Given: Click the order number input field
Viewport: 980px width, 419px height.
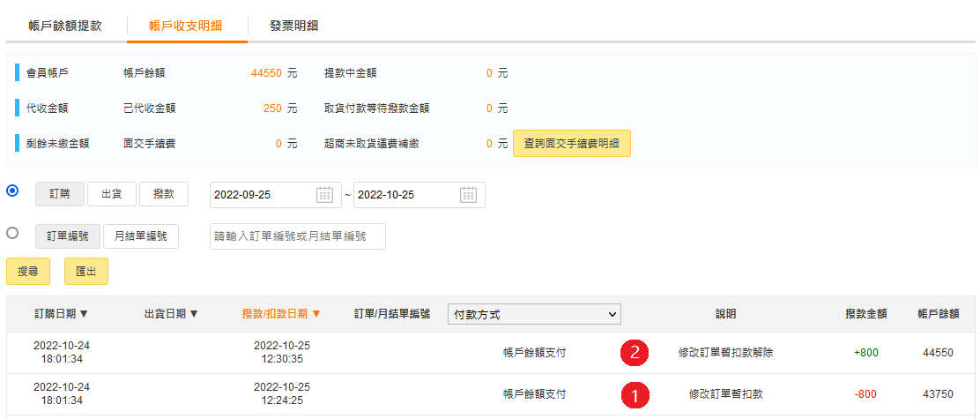Looking at the screenshot, I should (297, 236).
